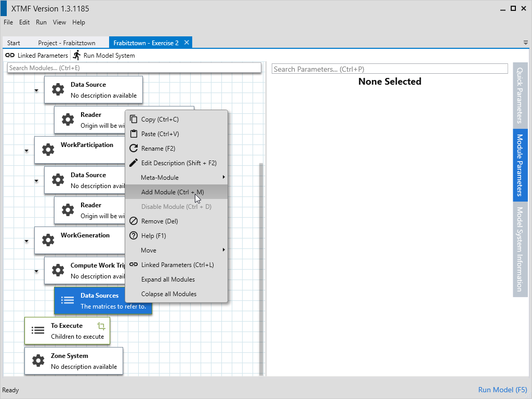
Task: Open the Quick Parameters side panel
Action: click(520, 95)
